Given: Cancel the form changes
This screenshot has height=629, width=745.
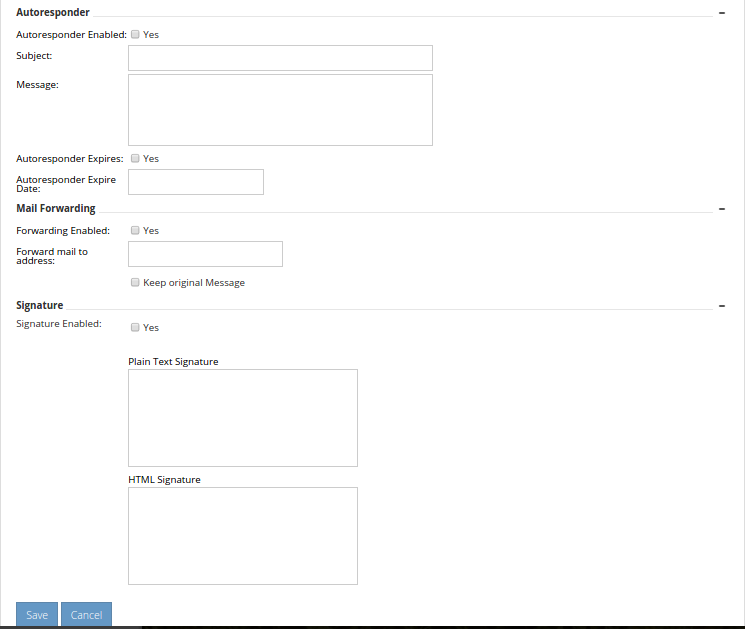Looking at the screenshot, I should [x=86, y=615].
